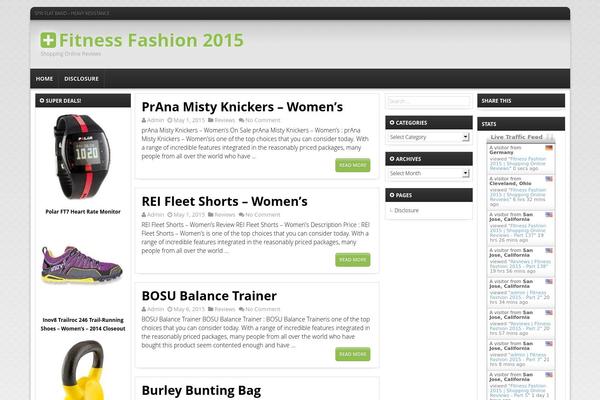This screenshot has height=400, width=600.
Task: Open page link viewed by Cleveland, Ohio visitor
Action: 518,194
